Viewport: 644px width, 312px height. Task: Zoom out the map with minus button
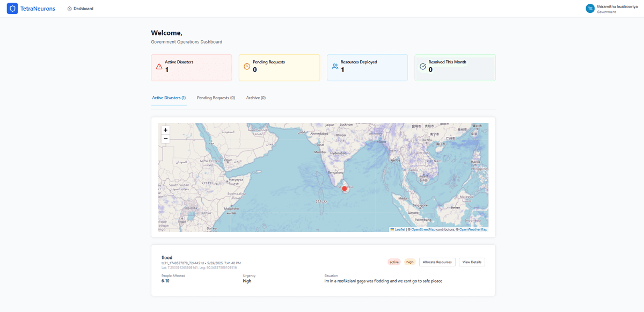[x=165, y=139]
